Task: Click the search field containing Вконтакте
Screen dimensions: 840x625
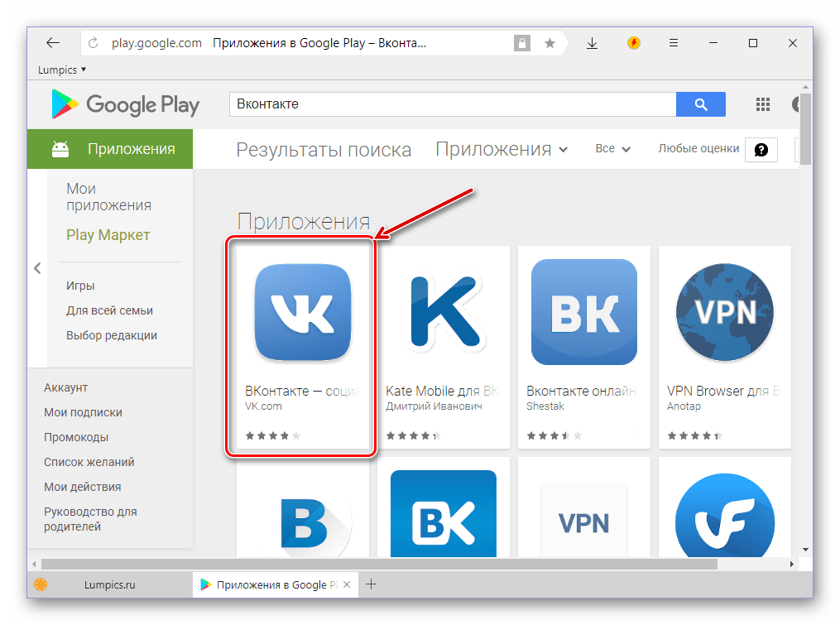Action: tap(453, 104)
